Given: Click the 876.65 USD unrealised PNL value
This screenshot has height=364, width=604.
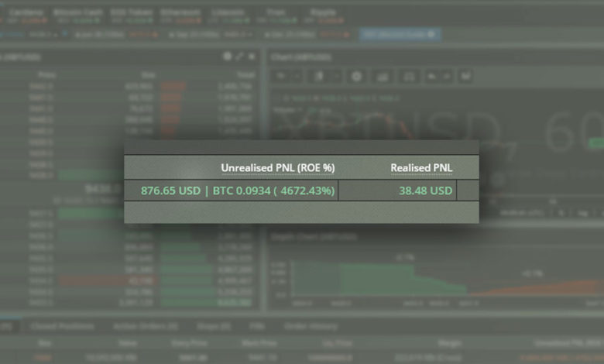Looking at the screenshot, I should (x=170, y=191).
